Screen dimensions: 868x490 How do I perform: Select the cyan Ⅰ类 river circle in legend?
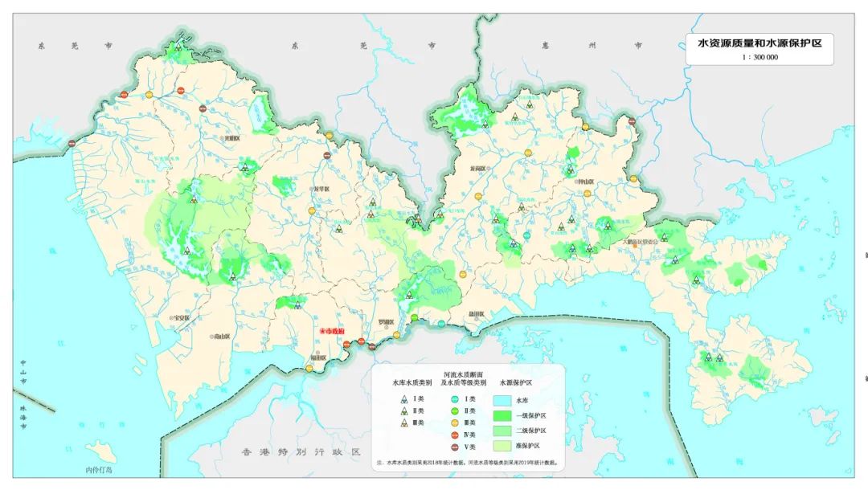(455, 398)
